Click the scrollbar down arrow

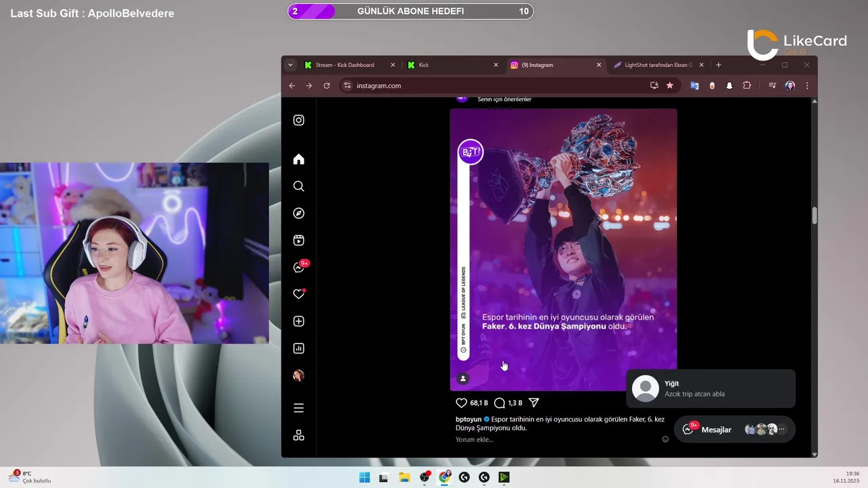click(x=814, y=454)
